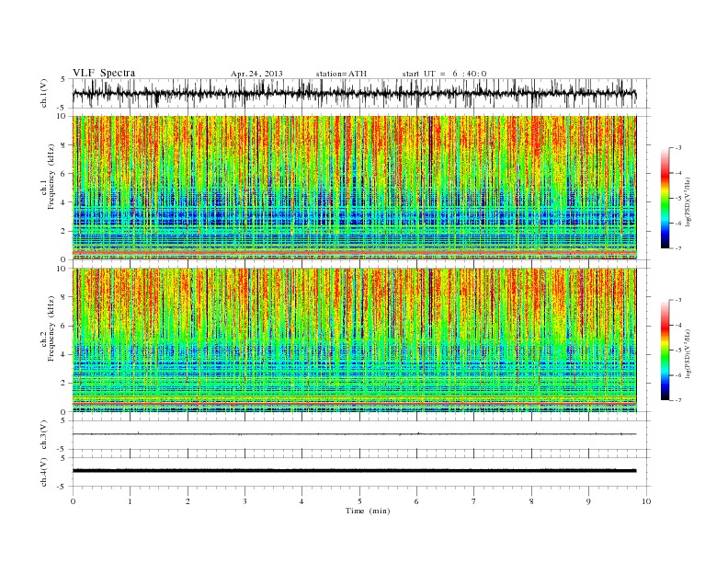
Task: Click the flat ch.3 voltage trace
Action: coord(354,434)
